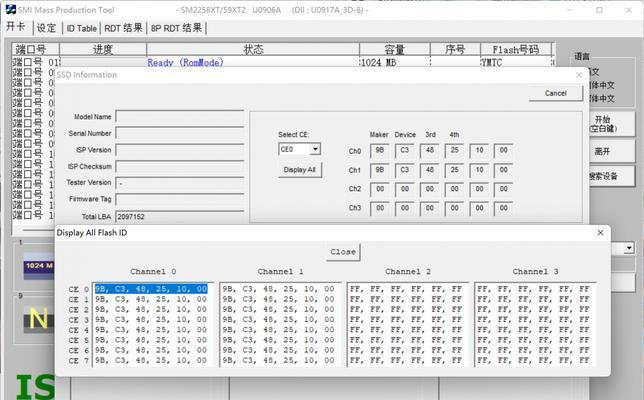Click the 序号 column header

pos(455,49)
